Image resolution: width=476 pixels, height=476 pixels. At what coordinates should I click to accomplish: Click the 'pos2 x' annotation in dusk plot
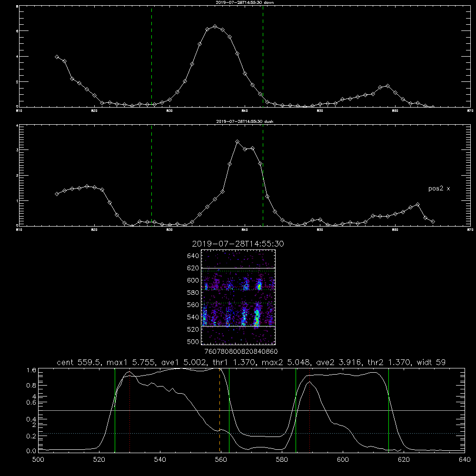coord(439,188)
